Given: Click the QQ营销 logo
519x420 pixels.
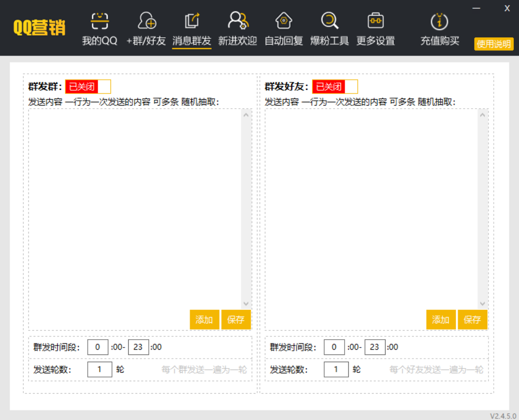Looking at the screenshot, I should click(x=39, y=27).
